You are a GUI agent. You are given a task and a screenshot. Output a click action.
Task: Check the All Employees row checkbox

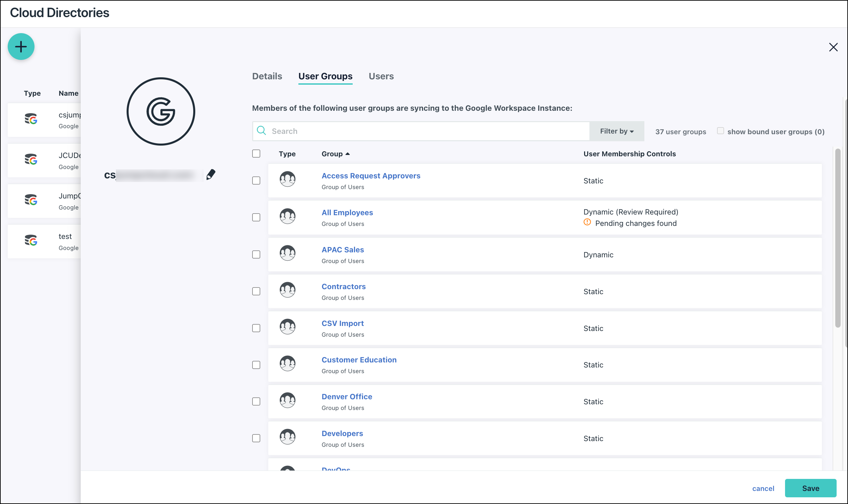pyautogui.click(x=256, y=217)
